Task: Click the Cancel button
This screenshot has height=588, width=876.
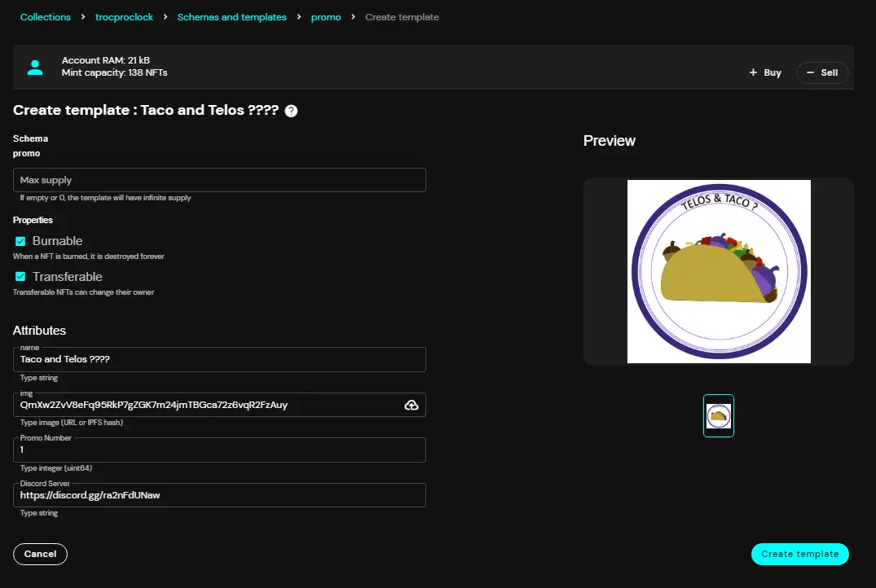Action: [x=40, y=554]
